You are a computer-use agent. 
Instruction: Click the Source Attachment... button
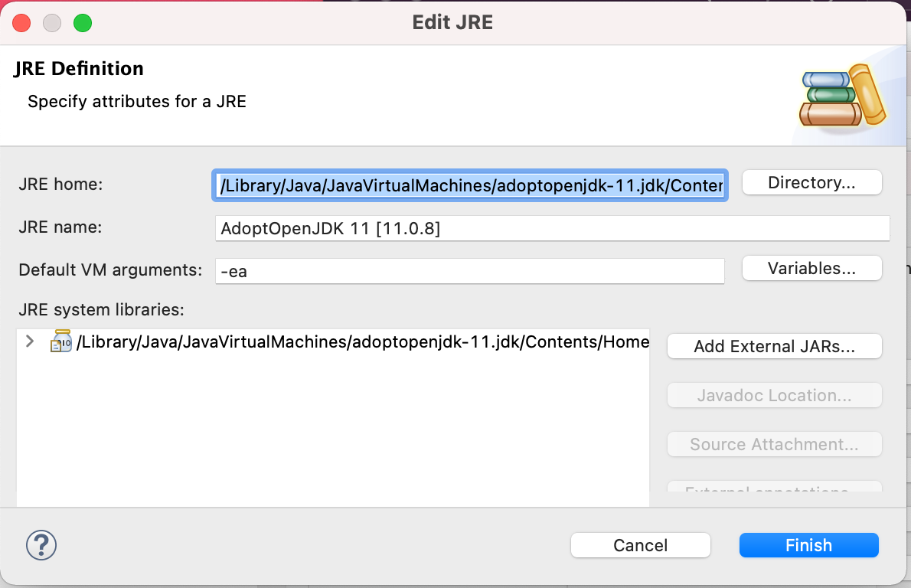(x=774, y=445)
